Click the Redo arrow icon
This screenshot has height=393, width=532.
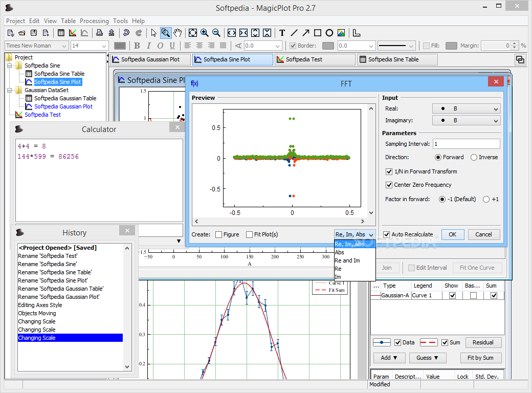coord(139,33)
